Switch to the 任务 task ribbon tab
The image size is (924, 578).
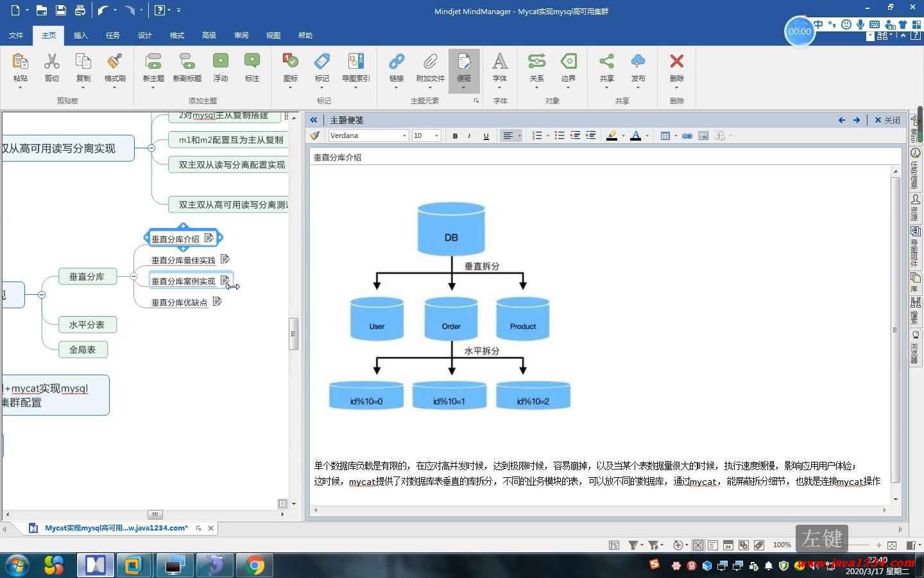click(112, 35)
